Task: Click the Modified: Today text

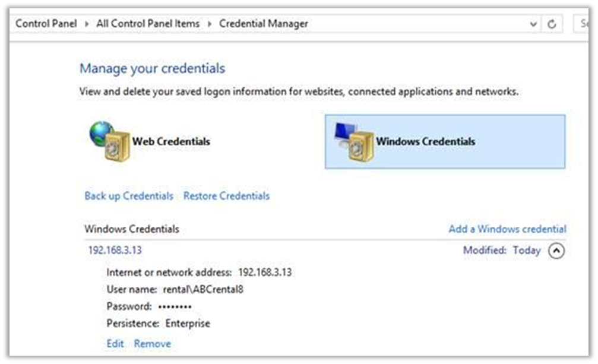Action: 501,251
